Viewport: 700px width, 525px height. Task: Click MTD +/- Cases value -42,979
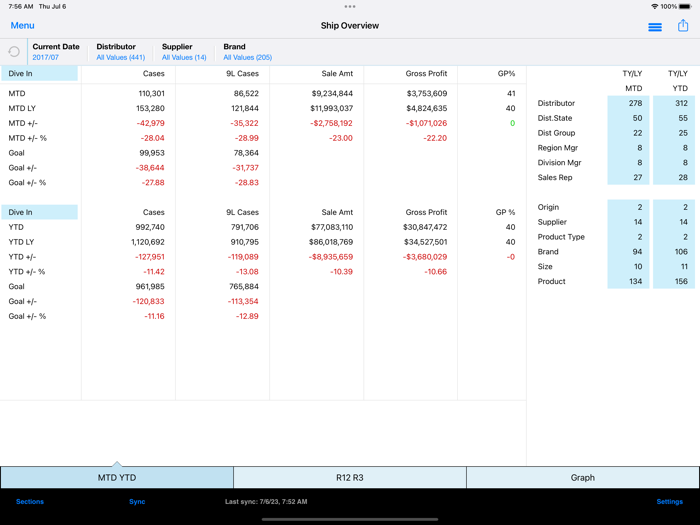(x=150, y=123)
